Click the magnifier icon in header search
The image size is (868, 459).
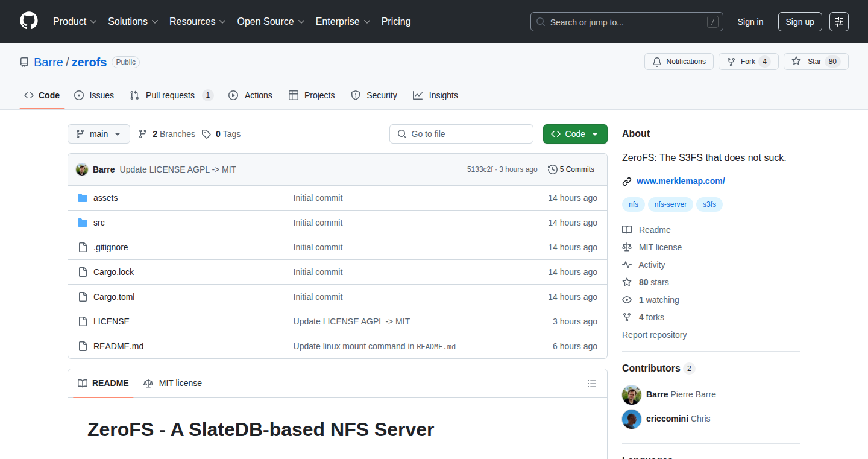click(x=541, y=22)
